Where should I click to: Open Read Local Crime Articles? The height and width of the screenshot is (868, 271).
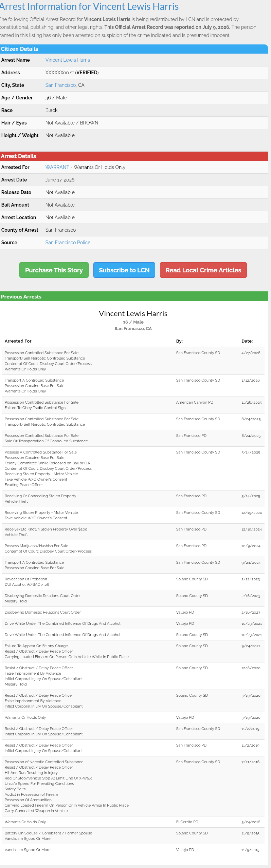(203, 270)
